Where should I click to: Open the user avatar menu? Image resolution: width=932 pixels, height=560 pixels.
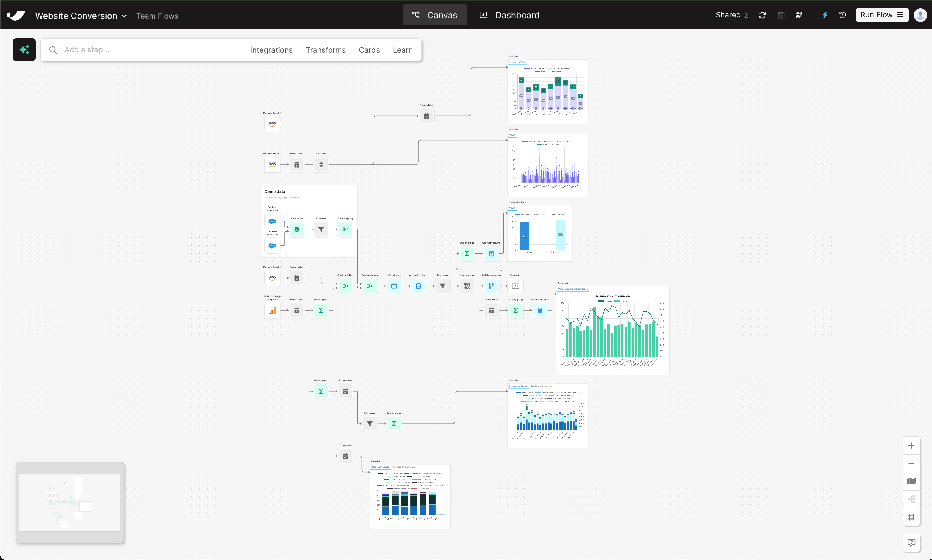tap(920, 15)
